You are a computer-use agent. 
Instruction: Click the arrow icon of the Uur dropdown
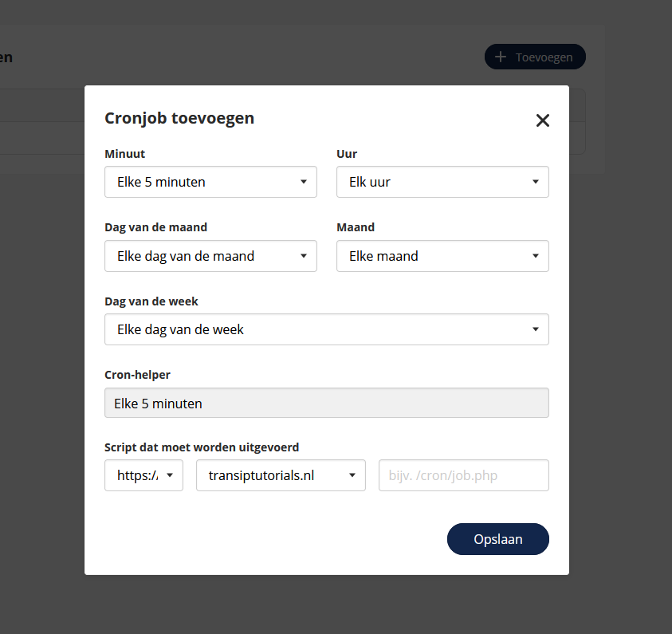(536, 182)
